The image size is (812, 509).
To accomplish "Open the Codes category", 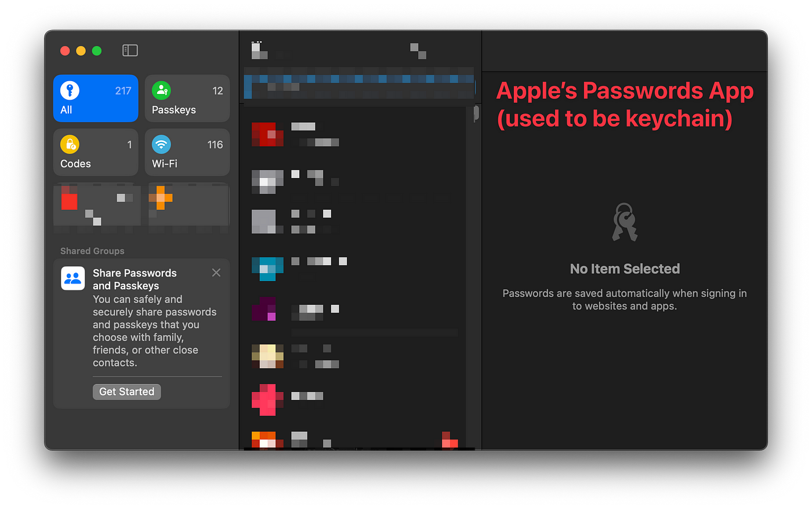I will coord(96,152).
